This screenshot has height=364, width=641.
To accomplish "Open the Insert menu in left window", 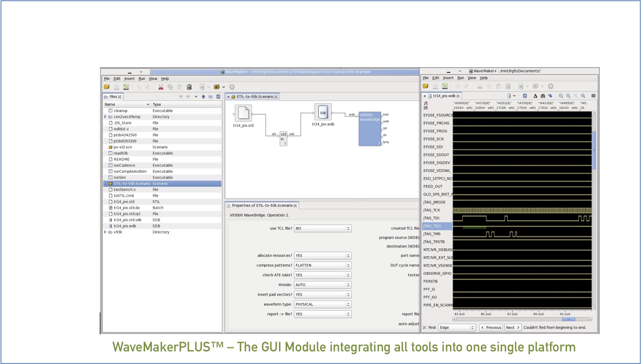I will coord(129,79).
